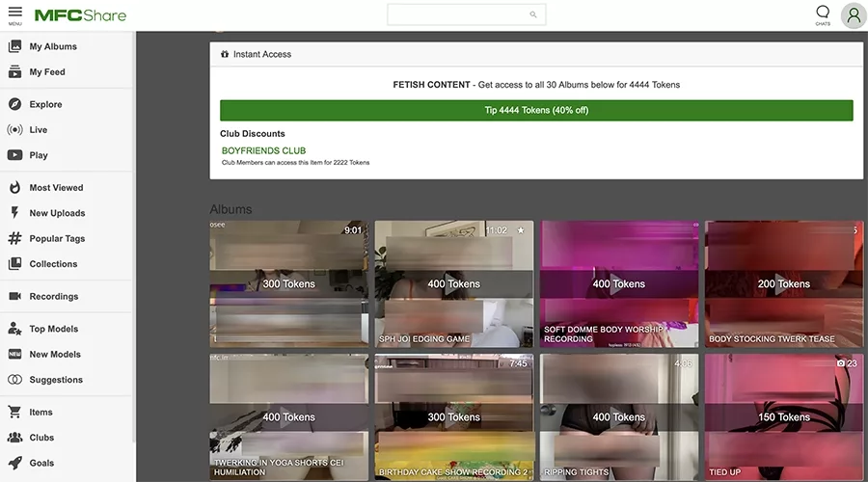Navigate to Top Models
The width and height of the screenshot is (868, 482).
[x=53, y=329]
